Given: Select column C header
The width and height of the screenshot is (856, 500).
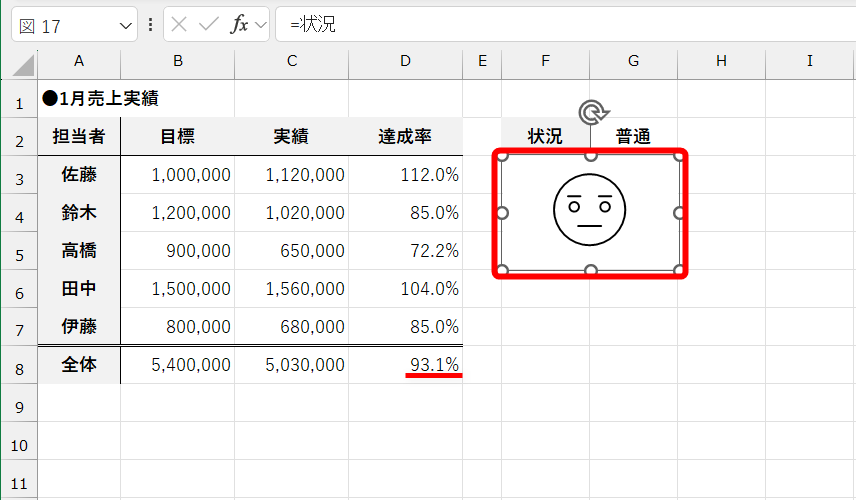Looking at the screenshot, I should pyautogui.click(x=292, y=61).
